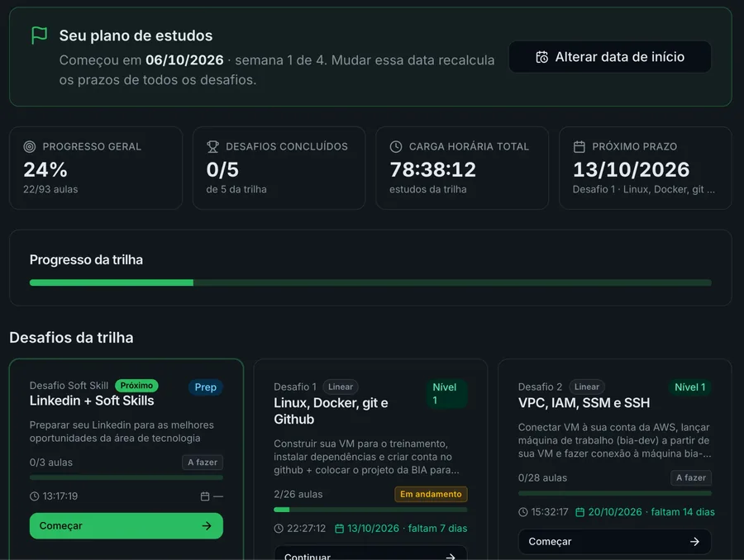Click the calendar icon in the Linkedin + Soft Skills card
Screen dimensions: 744x560
click(x=205, y=496)
